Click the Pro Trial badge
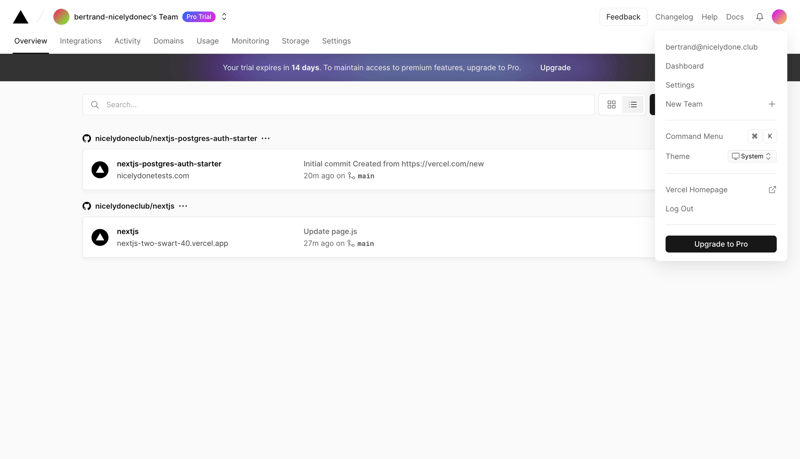800x459 pixels. [x=198, y=17]
